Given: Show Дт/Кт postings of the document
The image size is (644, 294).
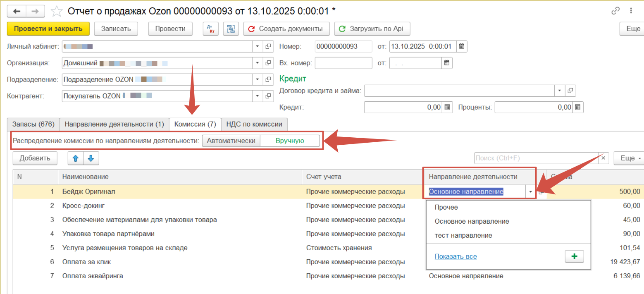Looking at the screenshot, I should click(x=211, y=29).
